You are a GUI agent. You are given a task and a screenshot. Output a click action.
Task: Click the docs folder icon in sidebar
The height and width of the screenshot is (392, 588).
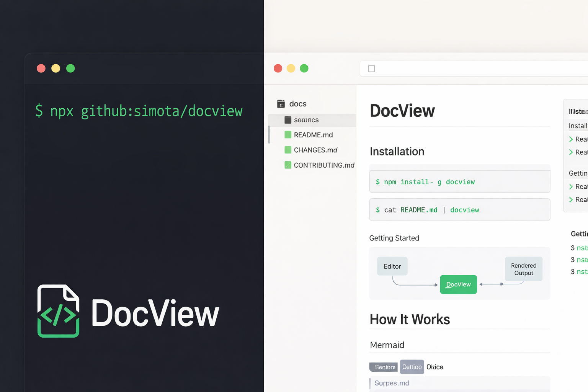point(281,103)
